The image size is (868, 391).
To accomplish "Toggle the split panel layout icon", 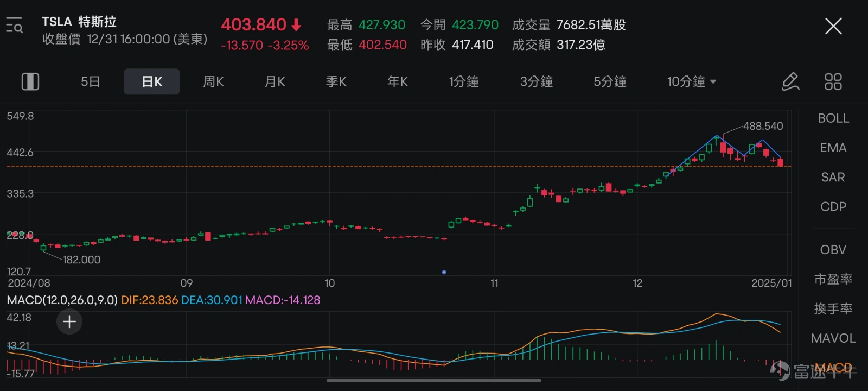I will point(30,81).
